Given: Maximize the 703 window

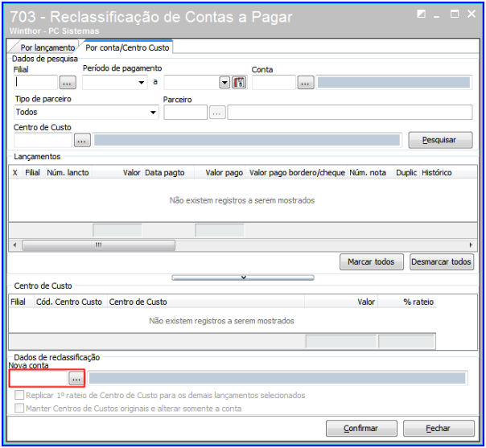Looking at the screenshot, I should [455, 14].
